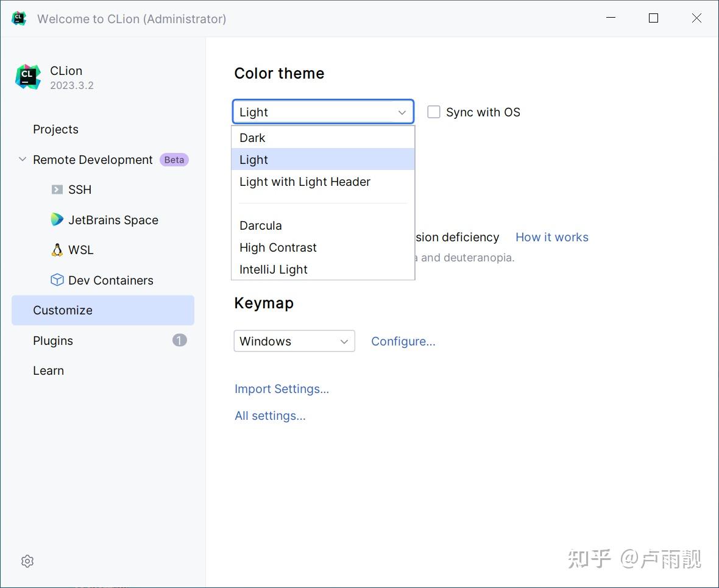Collapse the Remote Development section
This screenshot has width=719, height=588.
pyautogui.click(x=23, y=160)
